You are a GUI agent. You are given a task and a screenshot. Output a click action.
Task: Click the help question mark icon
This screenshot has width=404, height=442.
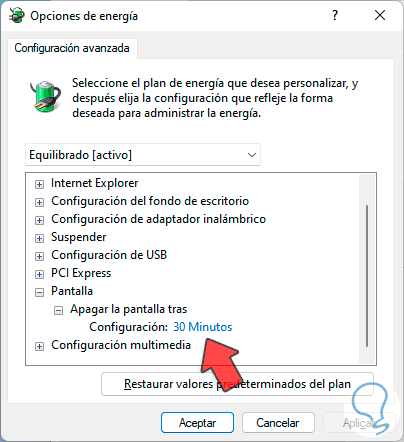(335, 15)
